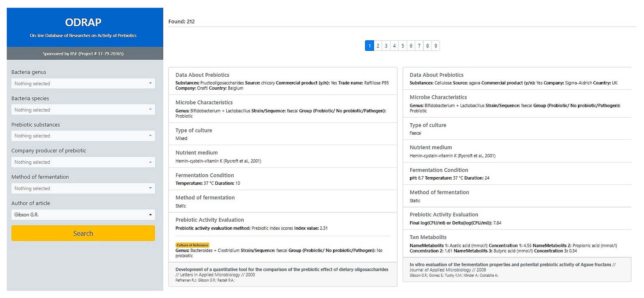
Task: Click the yellow Search button
Action: (x=83, y=233)
